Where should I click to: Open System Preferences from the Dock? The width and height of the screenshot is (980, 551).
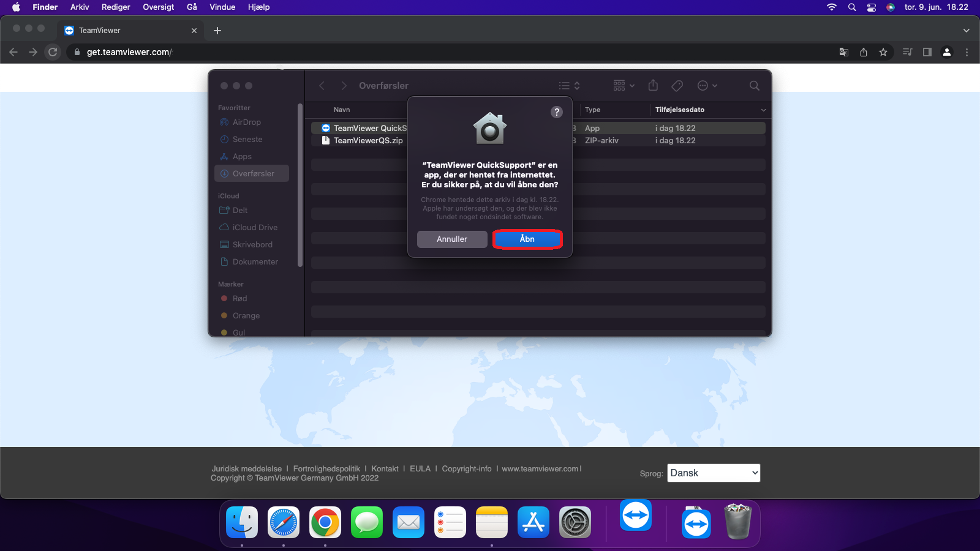click(575, 522)
